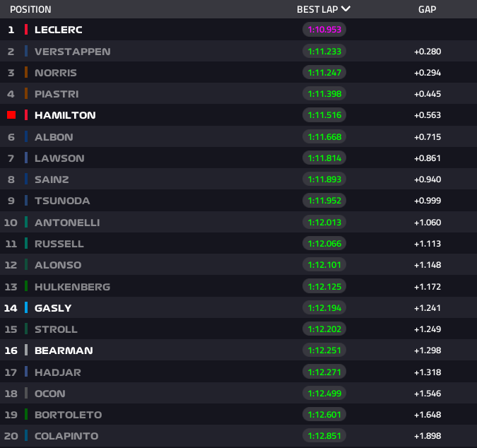Select the Bearman driver name
This screenshot has width=477, height=448.
[64, 350]
